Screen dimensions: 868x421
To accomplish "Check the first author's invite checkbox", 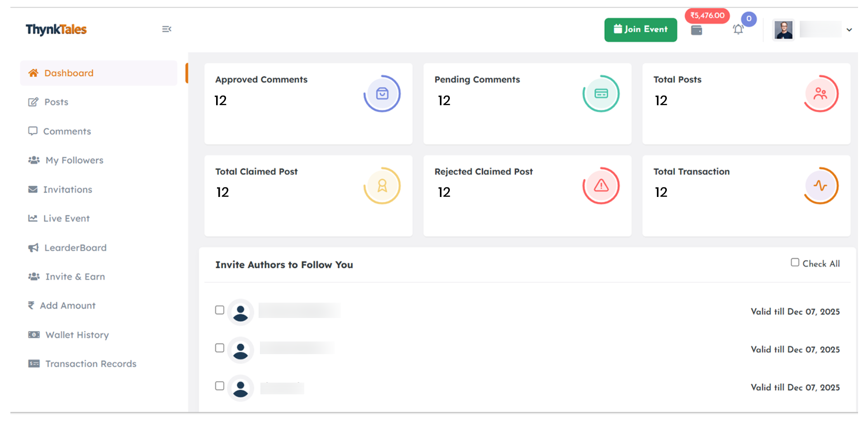I will (x=220, y=310).
